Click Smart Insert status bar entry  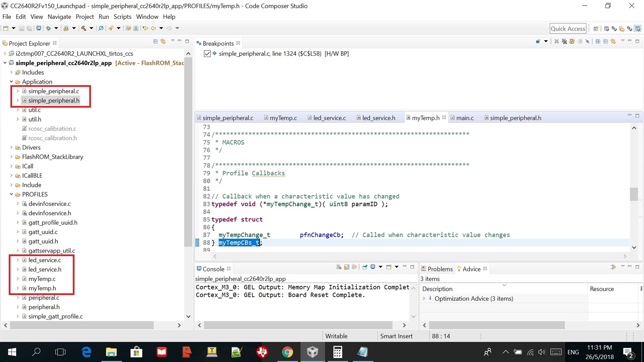point(396,336)
